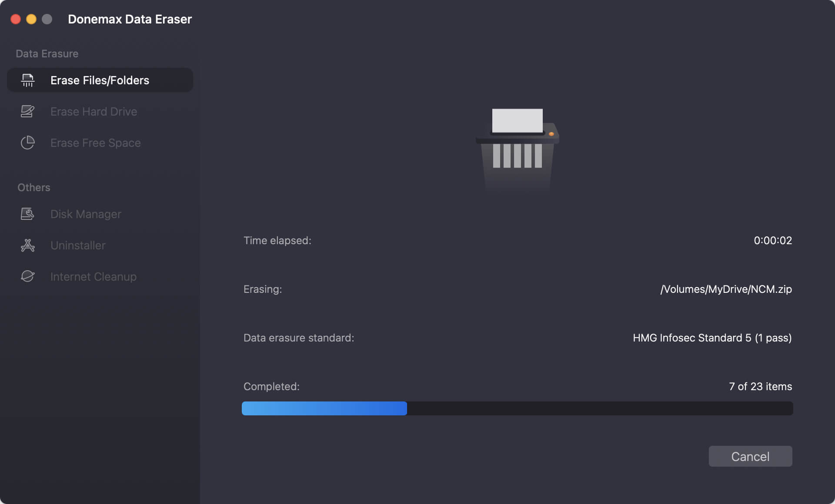Click the Erase Files/Folders shredder icon
This screenshot has height=504, width=835.
click(28, 80)
